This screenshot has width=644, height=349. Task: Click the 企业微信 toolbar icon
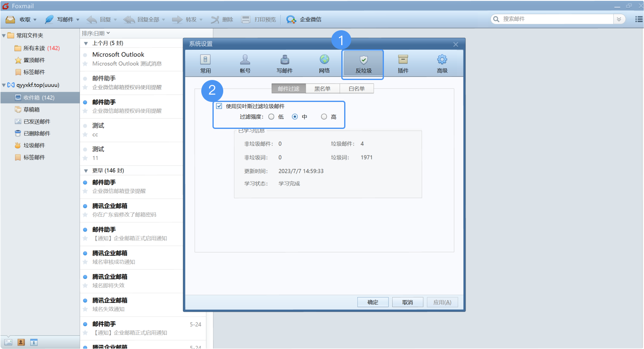coord(291,19)
